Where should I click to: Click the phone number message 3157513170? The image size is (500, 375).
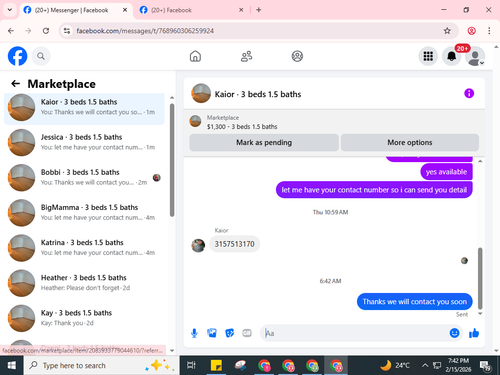tap(234, 244)
